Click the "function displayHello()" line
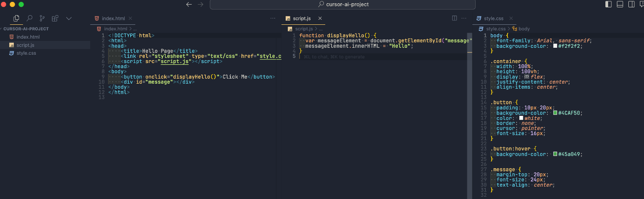This screenshot has width=644, height=199. point(338,35)
